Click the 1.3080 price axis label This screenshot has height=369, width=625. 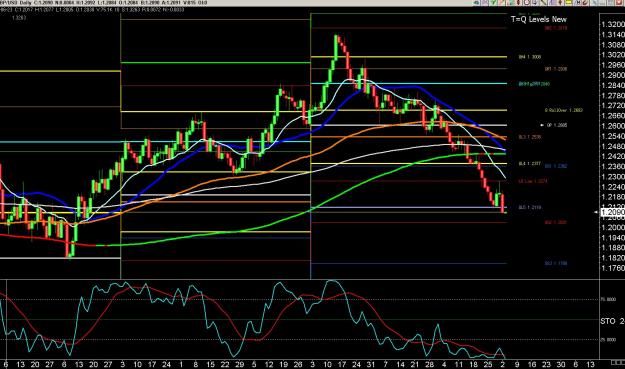[x=613, y=45]
